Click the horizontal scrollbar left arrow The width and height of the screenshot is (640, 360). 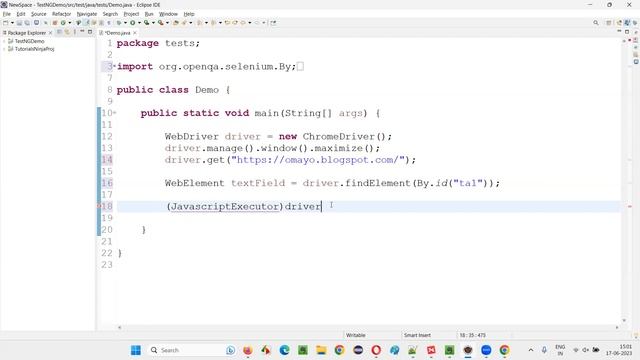119,327
